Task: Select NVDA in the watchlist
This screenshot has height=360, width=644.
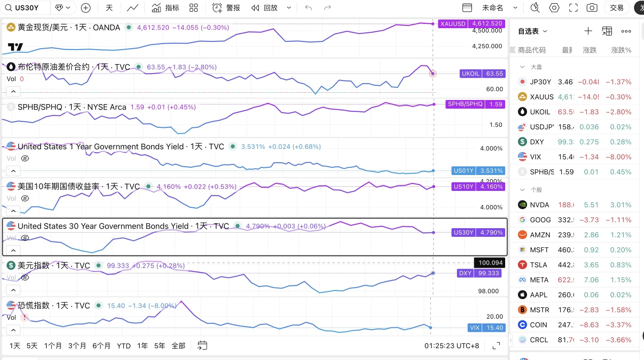Action: coord(575,205)
